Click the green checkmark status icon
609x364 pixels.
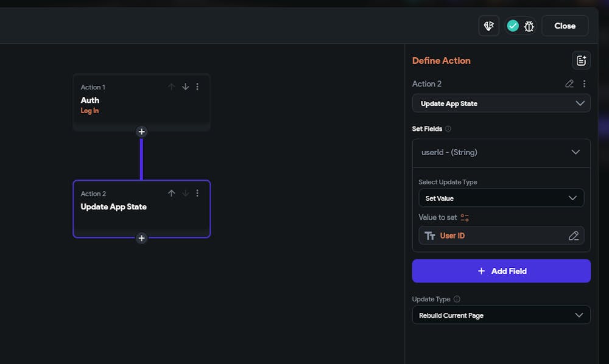[x=513, y=26]
